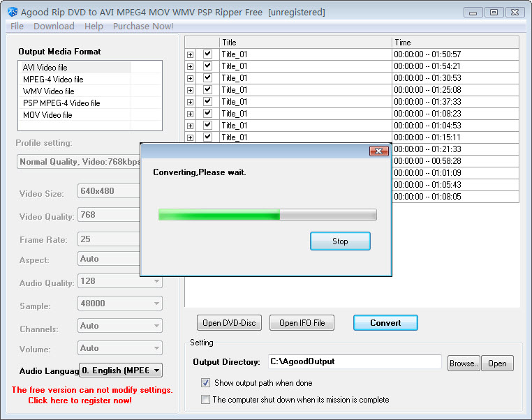Uncheck the title ending at 01:15:11
Image resolution: width=532 pixels, height=420 pixels.
[x=207, y=137]
